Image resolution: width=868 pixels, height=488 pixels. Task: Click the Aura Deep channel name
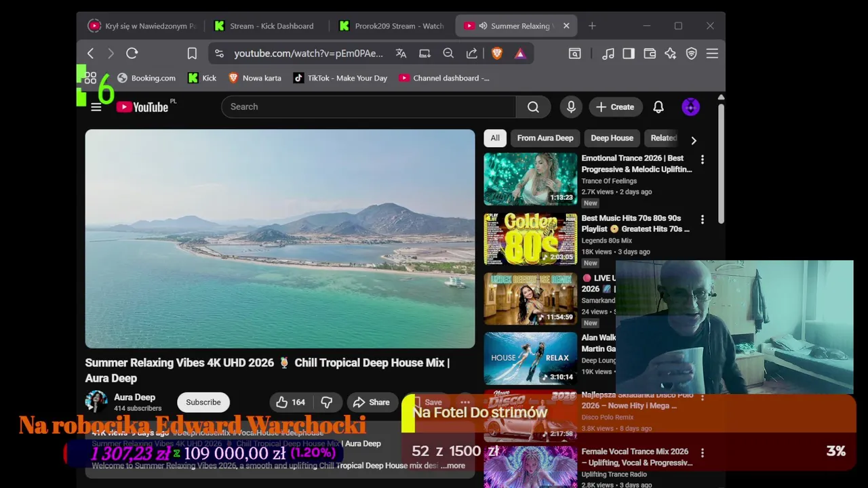[x=134, y=397]
